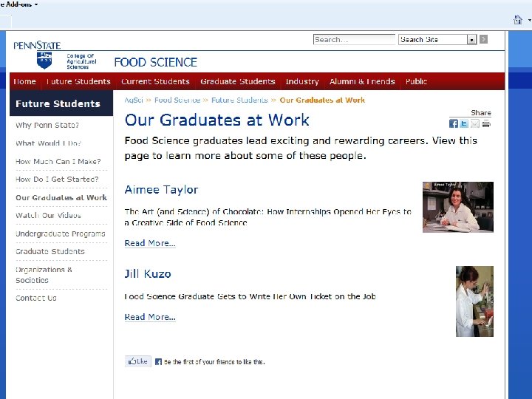Open What Would I Do? link
This screenshot has height=399, width=532.
[x=49, y=143]
